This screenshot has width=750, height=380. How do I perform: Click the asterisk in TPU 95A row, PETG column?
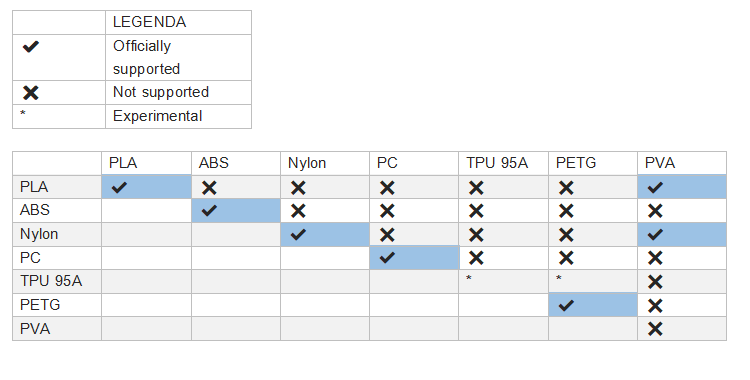click(559, 278)
